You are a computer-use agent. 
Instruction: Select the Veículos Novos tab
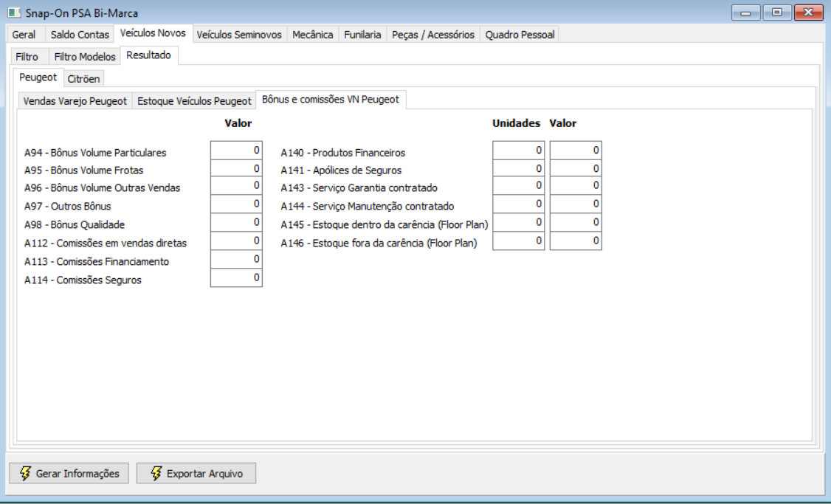click(x=154, y=33)
